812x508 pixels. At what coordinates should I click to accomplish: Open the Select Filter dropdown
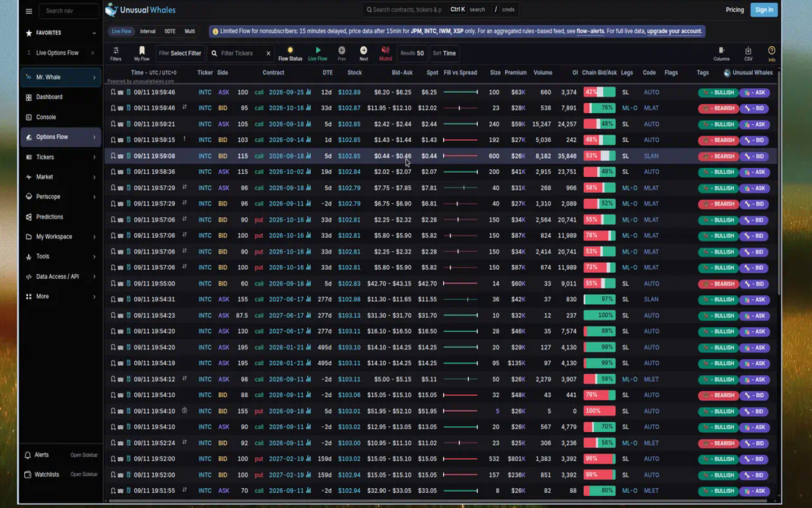pos(180,54)
